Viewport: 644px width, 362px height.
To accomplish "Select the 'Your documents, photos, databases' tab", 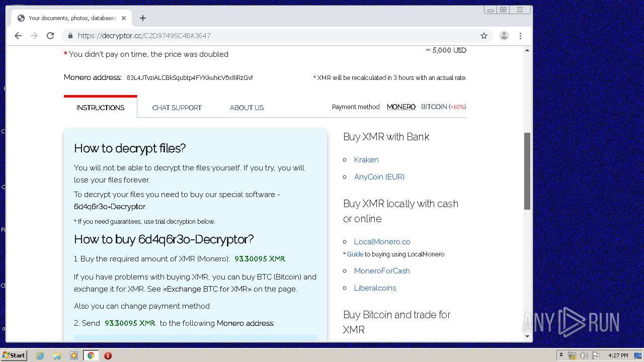I will tap(71, 18).
